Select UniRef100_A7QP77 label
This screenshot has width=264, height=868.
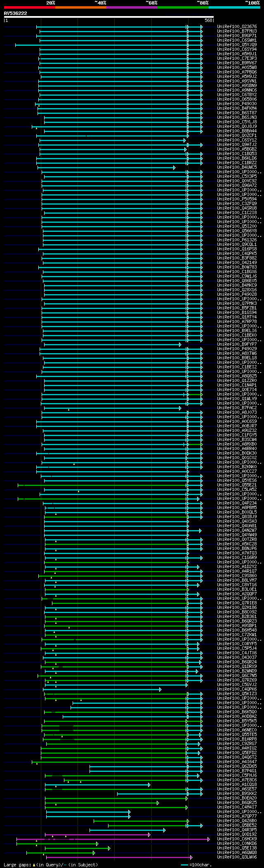(237, 816)
